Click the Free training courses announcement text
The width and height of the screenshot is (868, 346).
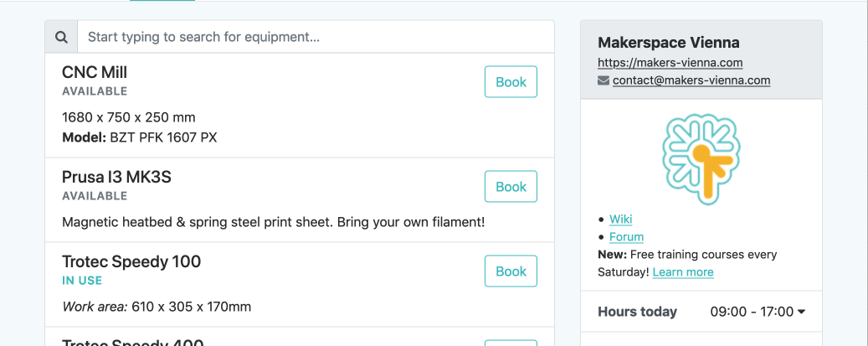[687, 263]
